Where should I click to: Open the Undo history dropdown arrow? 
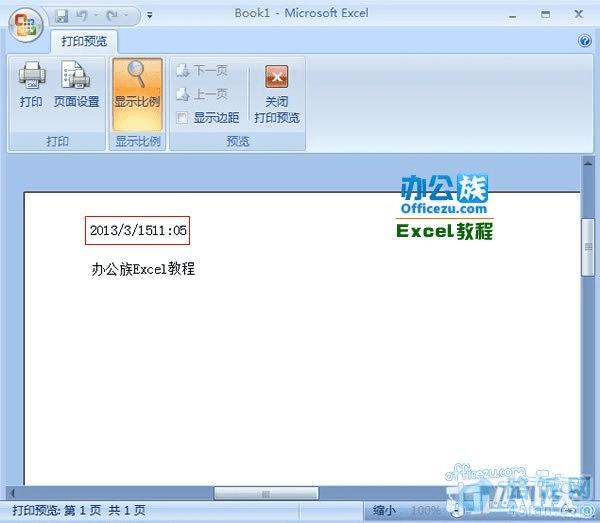[x=96, y=16]
